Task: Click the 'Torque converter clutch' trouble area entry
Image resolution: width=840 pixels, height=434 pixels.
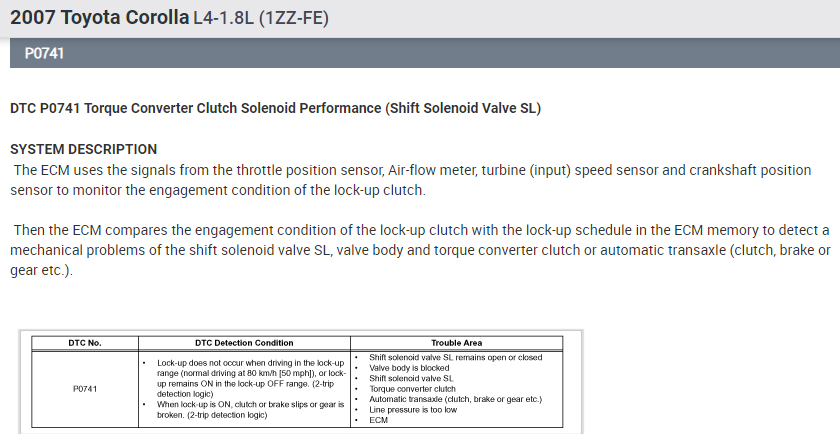Action: (412, 389)
